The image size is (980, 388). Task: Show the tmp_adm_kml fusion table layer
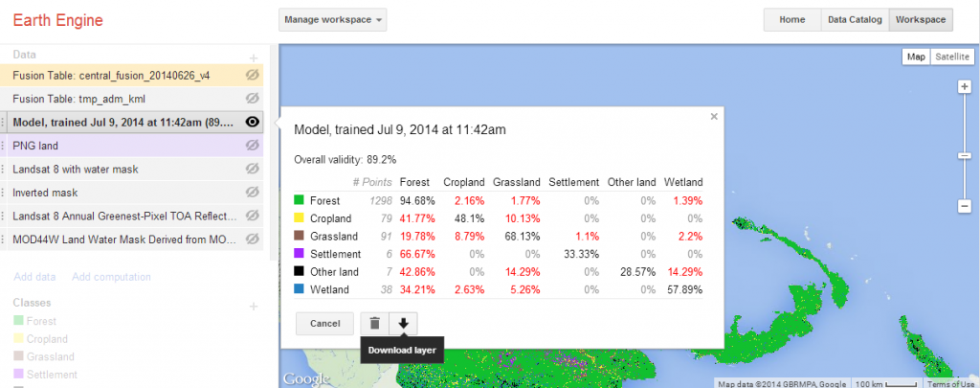tap(252, 99)
